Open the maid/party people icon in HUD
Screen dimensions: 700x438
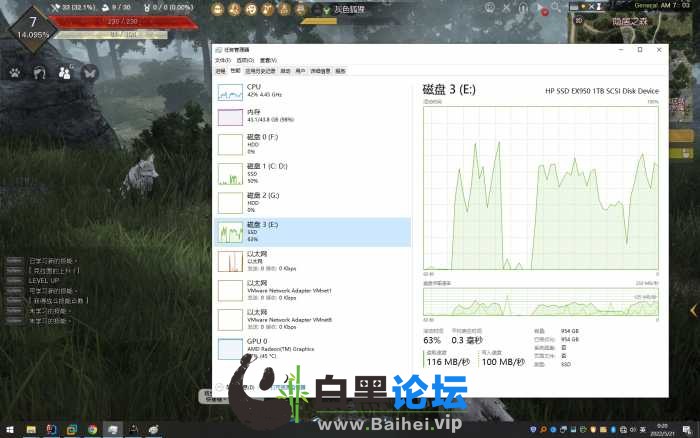tap(65, 72)
